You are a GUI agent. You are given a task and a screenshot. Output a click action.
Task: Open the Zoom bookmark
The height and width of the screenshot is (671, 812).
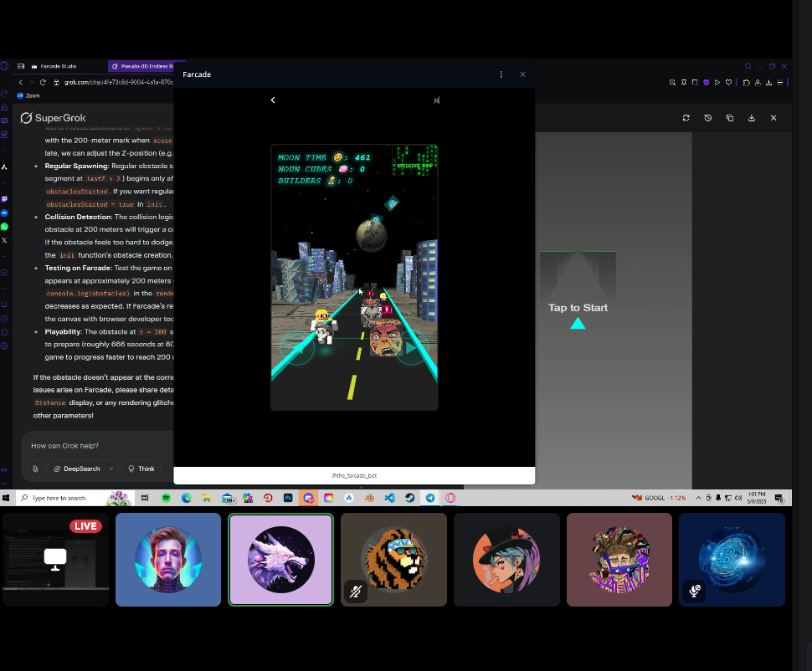pyautogui.click(x=28, y=95)
